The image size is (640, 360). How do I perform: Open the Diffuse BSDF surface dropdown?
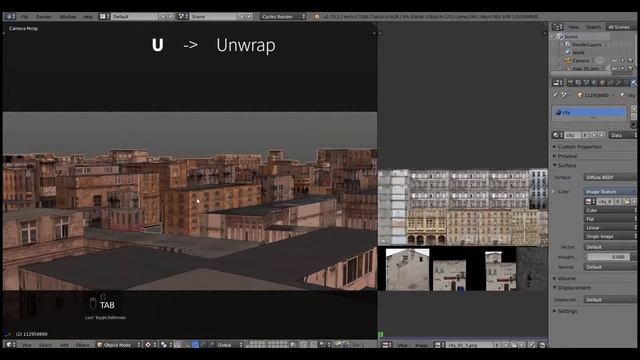[610, 178]
